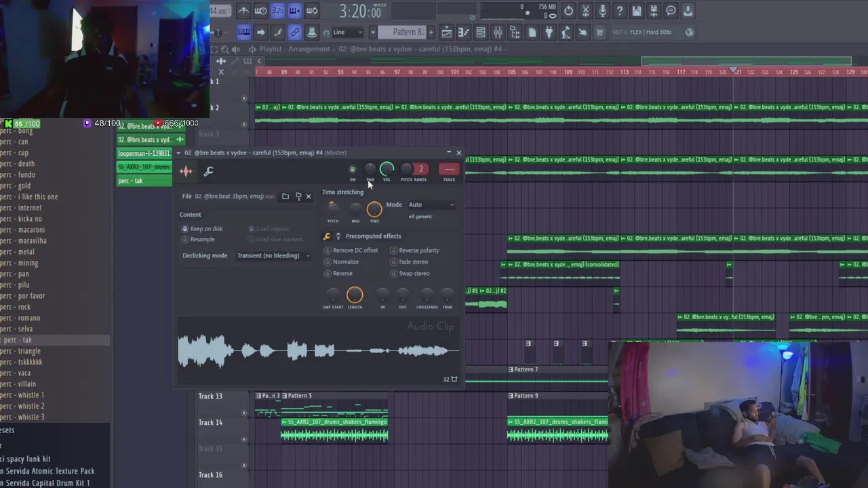Open the sampler window title menu arrow
868x488 pixels.
pos(179,153)
